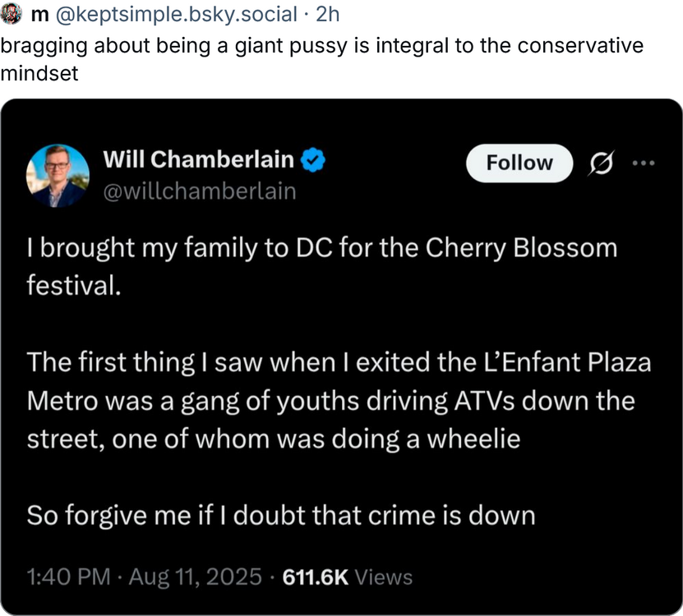Click the blue verified checkmark badge
The height and width of the screenshot is (616, 683).
click(x=314, y=160)
